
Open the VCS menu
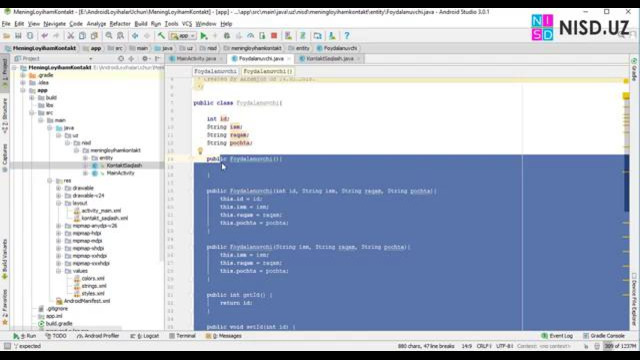click(x=187, y=24)
